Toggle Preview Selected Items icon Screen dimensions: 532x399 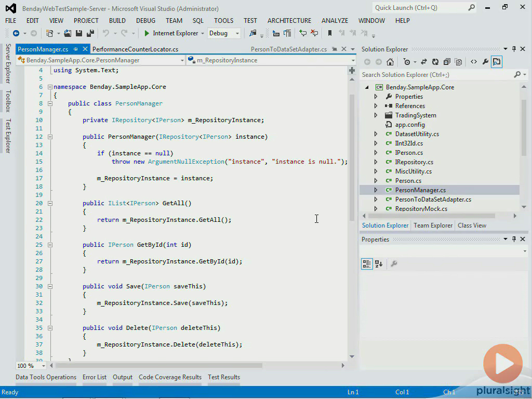tap(497, 62)
